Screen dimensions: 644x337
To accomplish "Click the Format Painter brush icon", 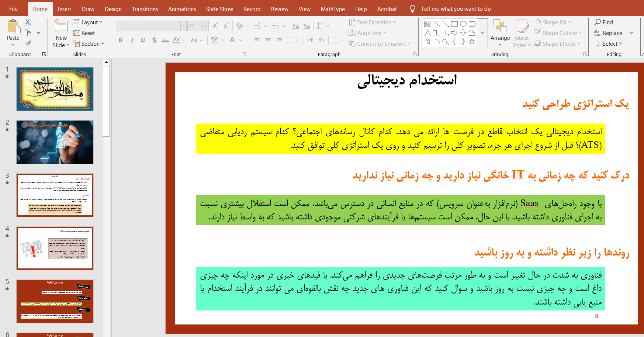I will point(28,44).
